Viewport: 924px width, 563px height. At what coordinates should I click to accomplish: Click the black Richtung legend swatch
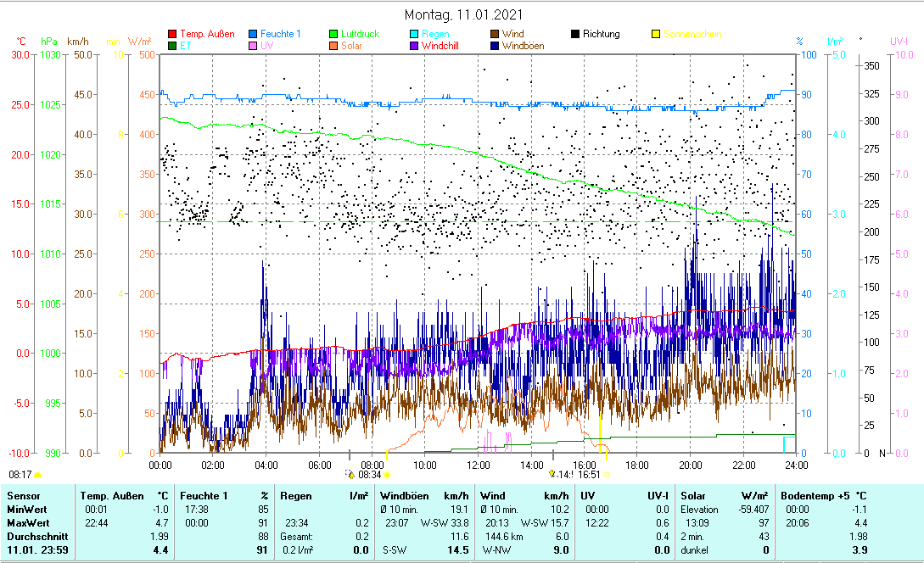click(575, 34)
